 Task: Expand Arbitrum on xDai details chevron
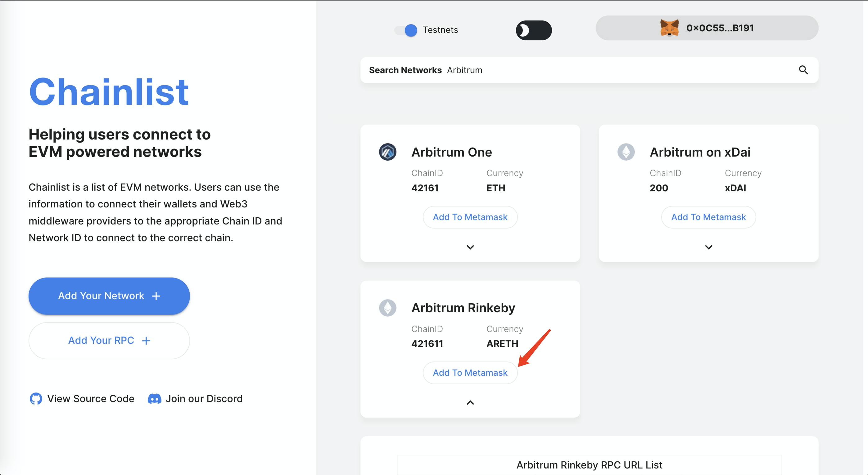708,247
